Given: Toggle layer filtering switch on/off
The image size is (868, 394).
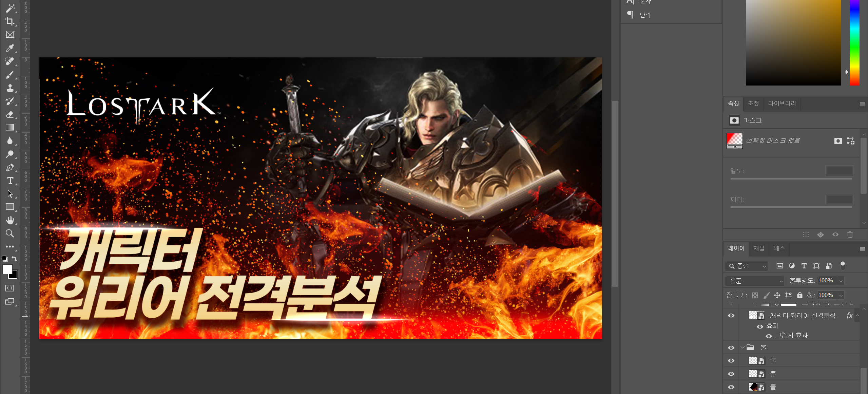Looking at the screenshot, I should 843,266.
